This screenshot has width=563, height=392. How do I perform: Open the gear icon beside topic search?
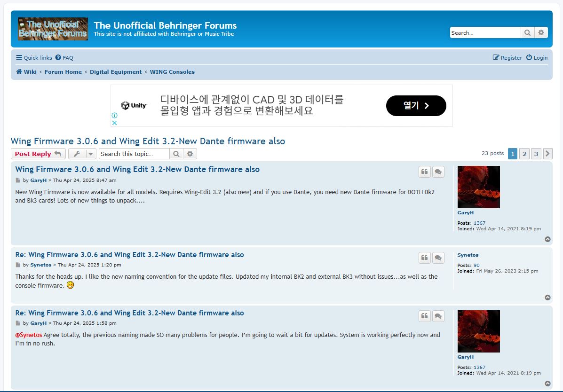[190, 154]
